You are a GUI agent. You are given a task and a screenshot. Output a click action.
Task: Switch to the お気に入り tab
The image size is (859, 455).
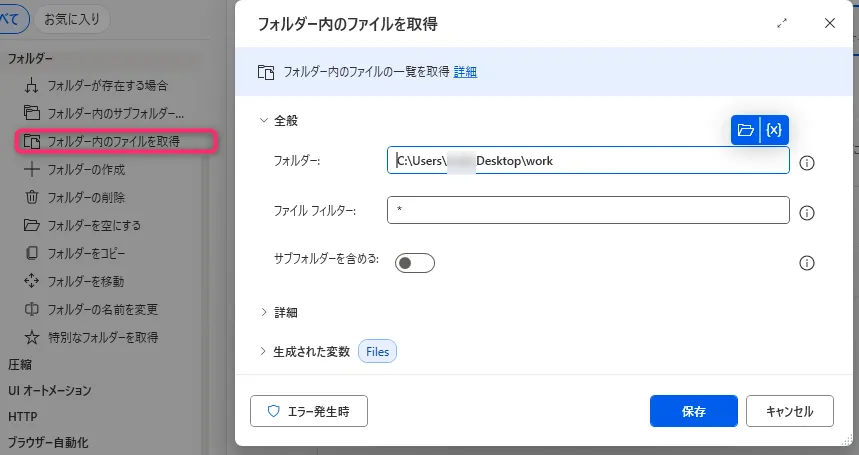71,18
